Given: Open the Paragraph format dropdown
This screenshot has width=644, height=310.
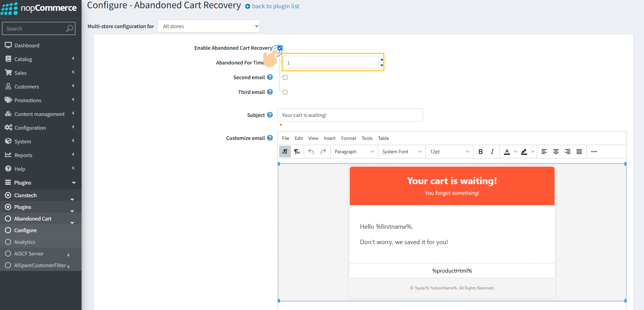Looking at the screenshot, I should pyautogui.click(x=354, y=152).
